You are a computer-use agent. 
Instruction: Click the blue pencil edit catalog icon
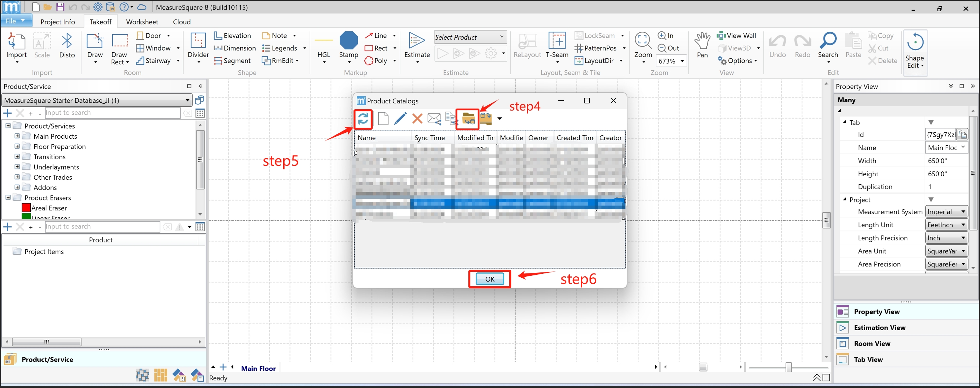(400, 119)
